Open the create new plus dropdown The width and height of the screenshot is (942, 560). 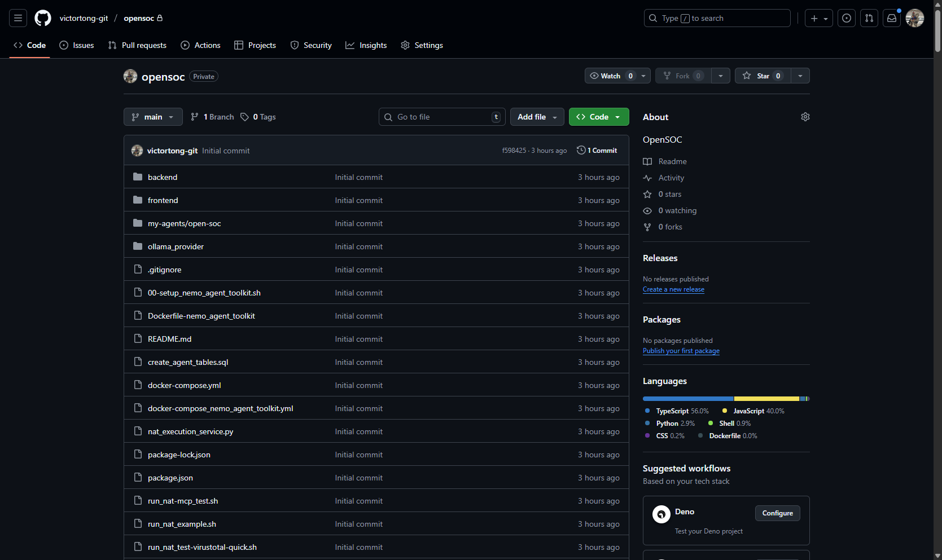click(819, 18)
